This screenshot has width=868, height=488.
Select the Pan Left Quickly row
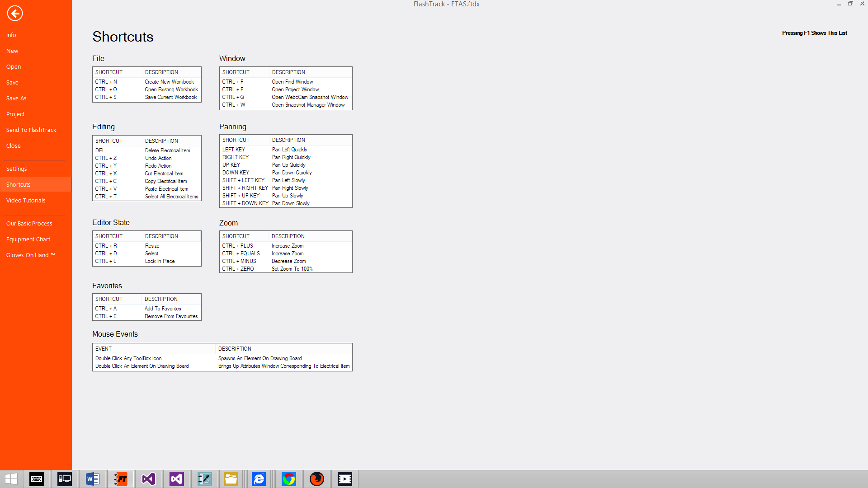pos(286,150)
